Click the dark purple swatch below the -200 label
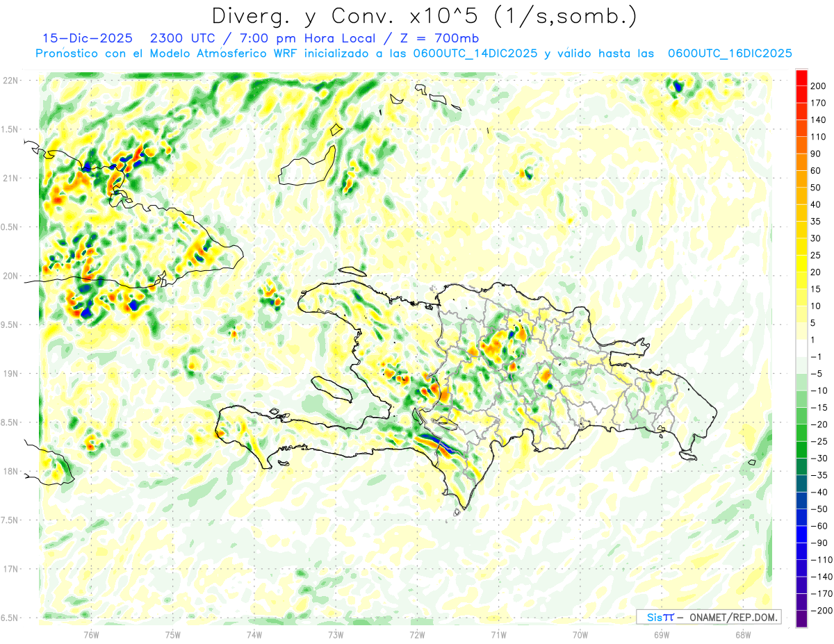This screenshot has width=834, height=644. 802,619
